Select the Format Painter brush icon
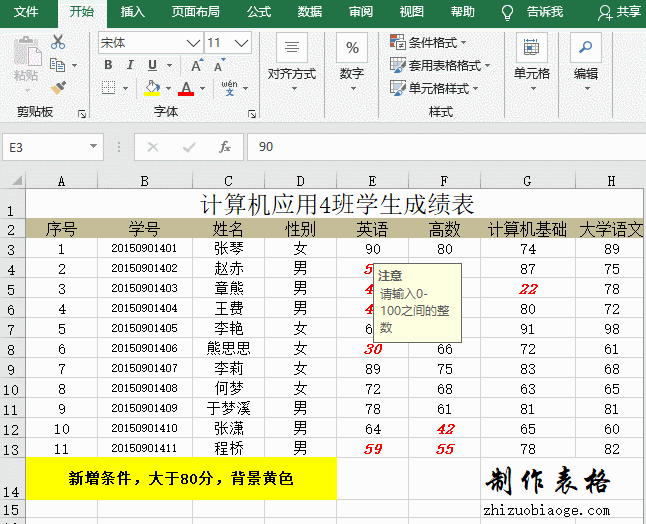The image size is (646, 524). click(58, 88)
